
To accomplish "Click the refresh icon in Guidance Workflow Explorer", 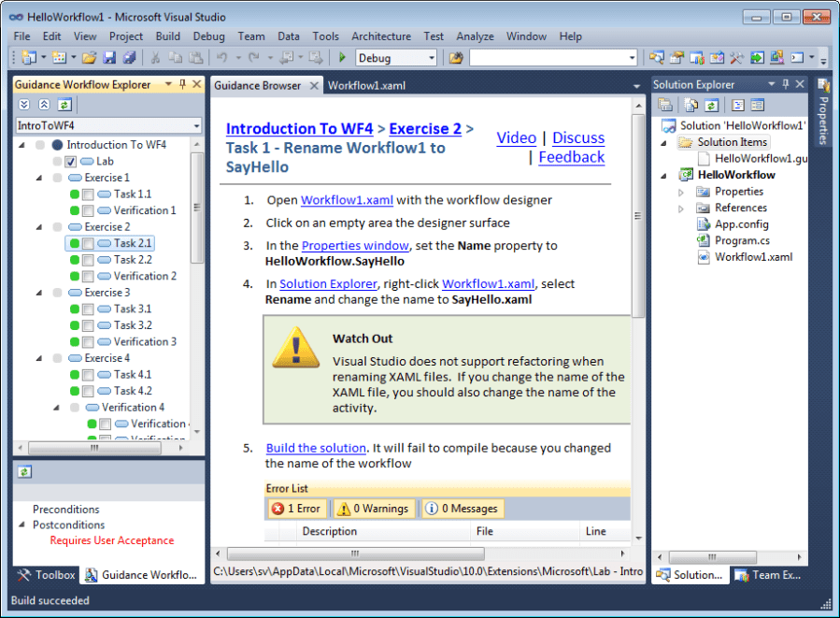I will tap(64, 105).
